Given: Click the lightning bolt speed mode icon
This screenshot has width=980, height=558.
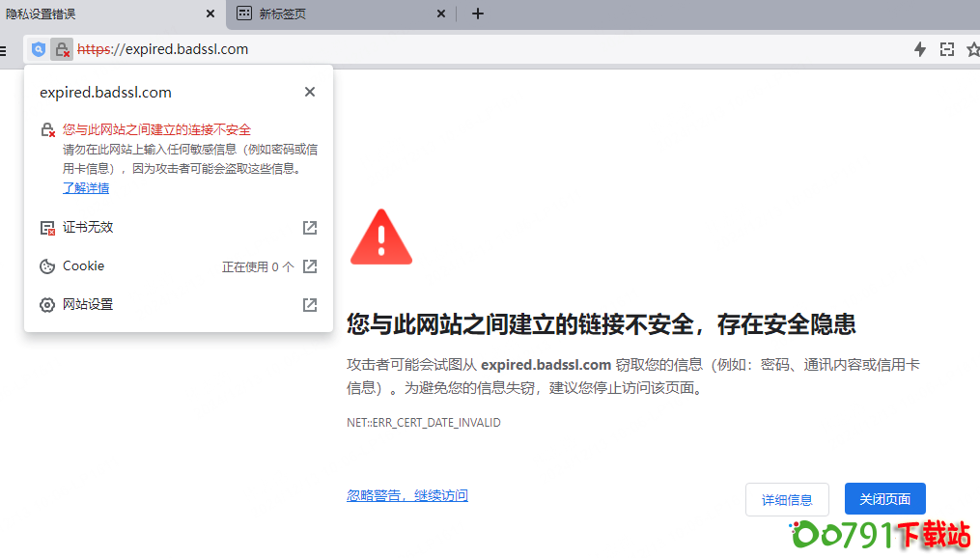Looking at the screenshot, I should tap(920, 49).
